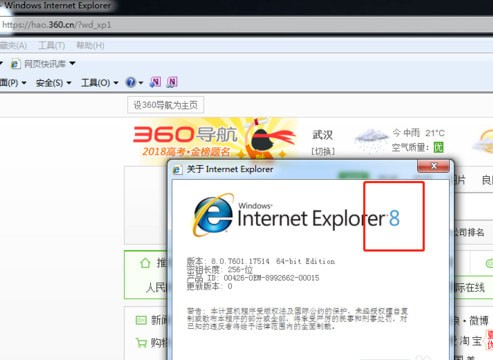This screenshot has height=360, width=493.
Task: Open the 帮助(H) menu
Action: [x=90, y=45]
